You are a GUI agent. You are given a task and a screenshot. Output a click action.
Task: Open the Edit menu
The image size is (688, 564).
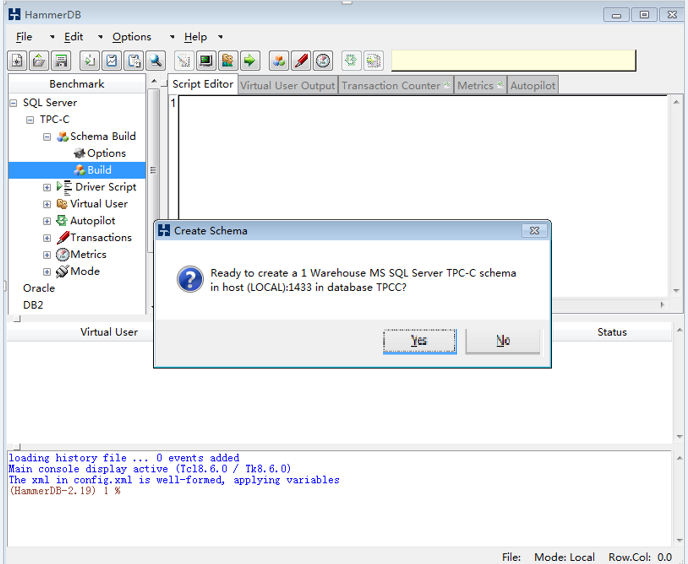point(73,37)
